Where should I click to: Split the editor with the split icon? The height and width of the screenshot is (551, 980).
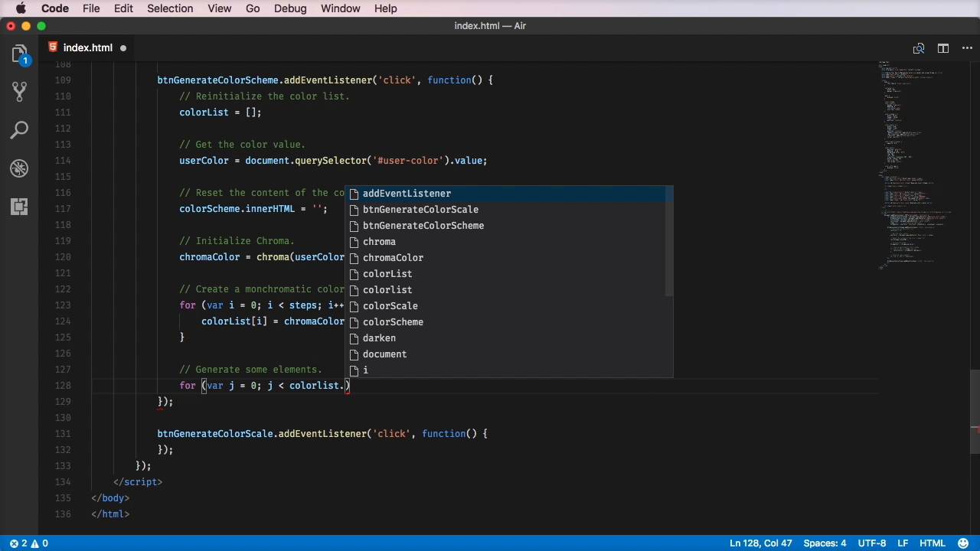[x=943, y=48]
